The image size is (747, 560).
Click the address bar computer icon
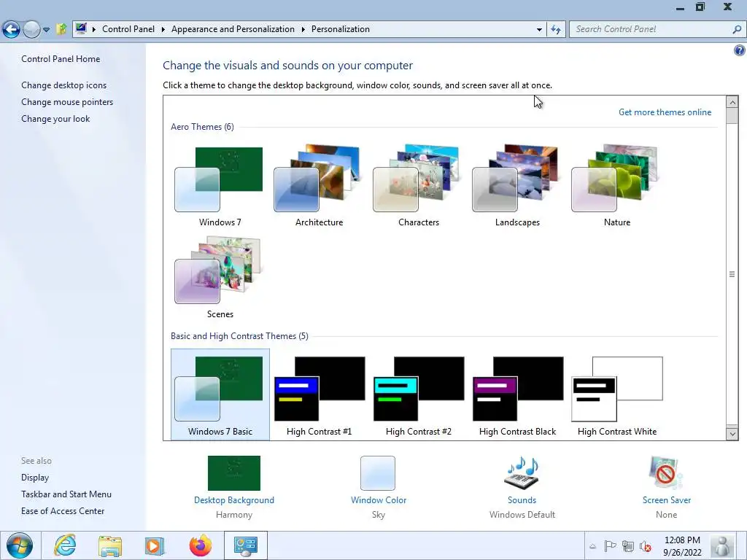82,28
